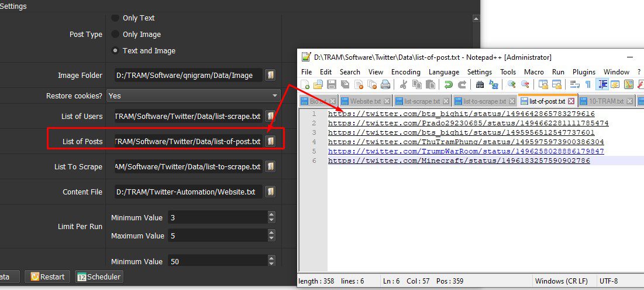644x290 pixels.
Task: Open Find with the binoculars icon
Action: [x=480, y=85]
